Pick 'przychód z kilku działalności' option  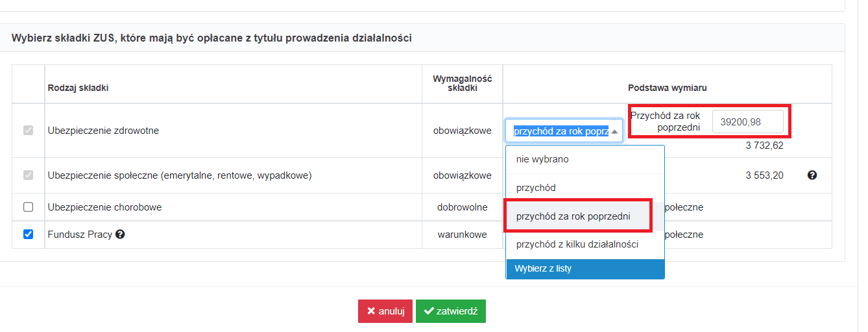[585, 245]
